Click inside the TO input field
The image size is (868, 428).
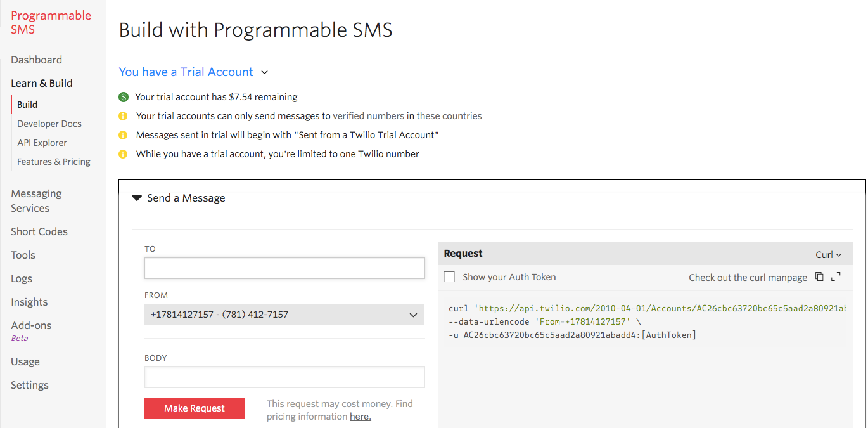point(284,268)
